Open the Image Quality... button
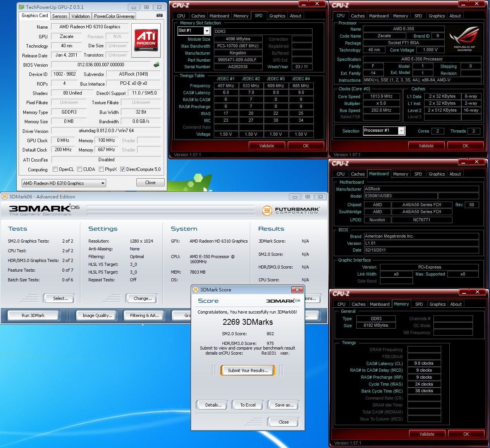This screenshot has height=448, width=490. pos(97,315)
